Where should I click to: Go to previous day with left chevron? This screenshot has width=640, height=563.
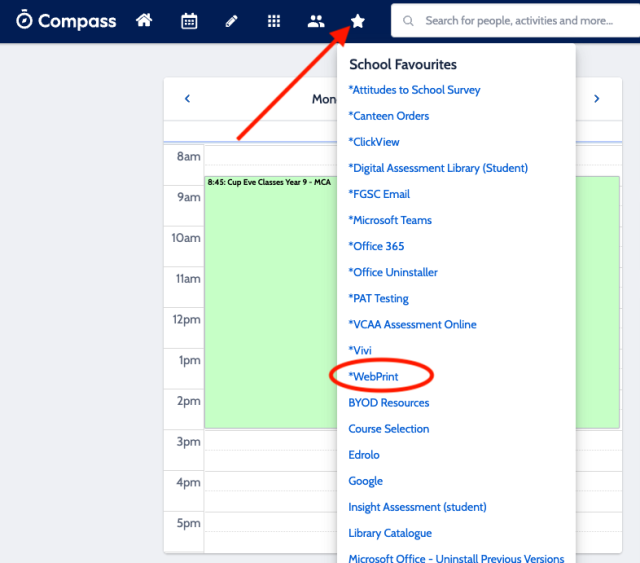[187, 98]
